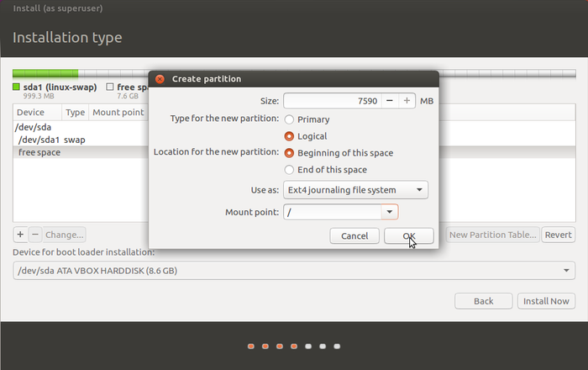
Task: Click the Size field showing 7590
Action: (333, 101)
